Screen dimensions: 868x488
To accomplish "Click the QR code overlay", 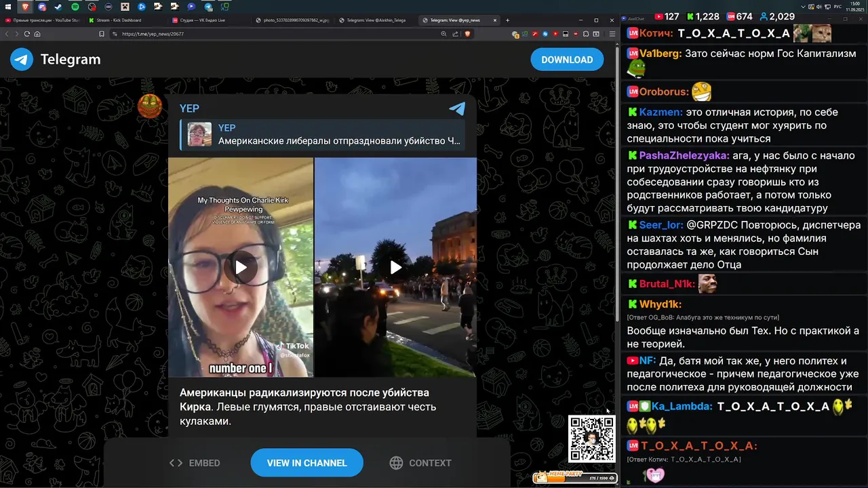I will point(591,439).
